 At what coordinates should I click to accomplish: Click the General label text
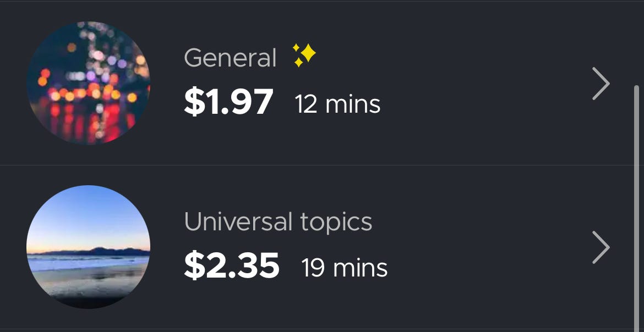click(x=231, y=56)
